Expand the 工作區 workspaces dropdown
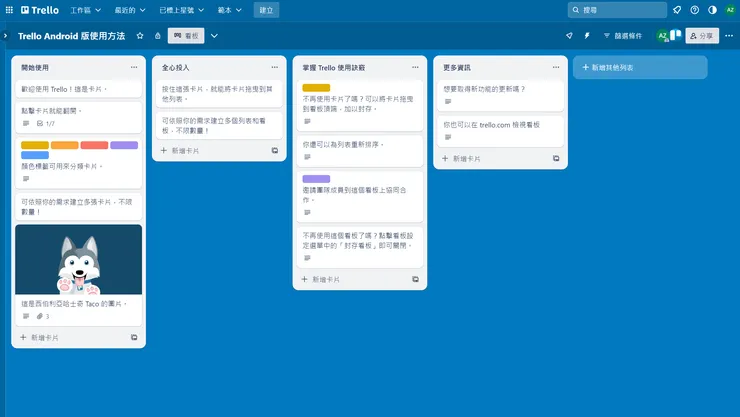740x417 pixels. tap(85, 10)
